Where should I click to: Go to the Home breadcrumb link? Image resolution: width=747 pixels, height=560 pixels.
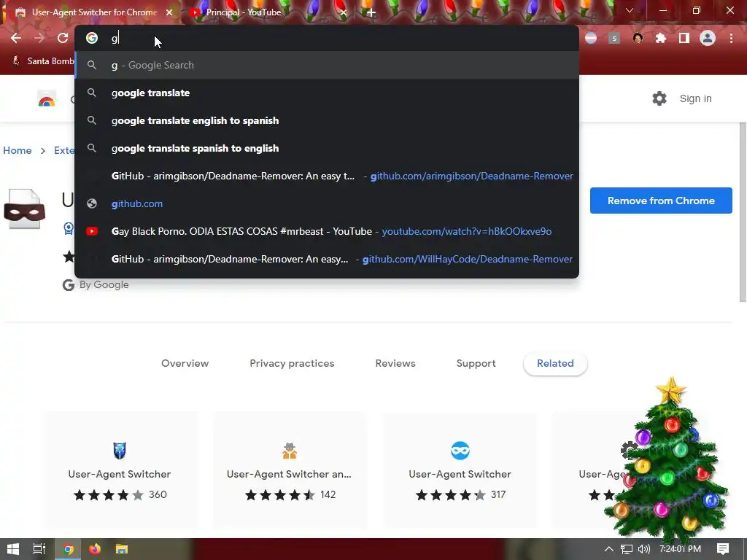point(18,150)
